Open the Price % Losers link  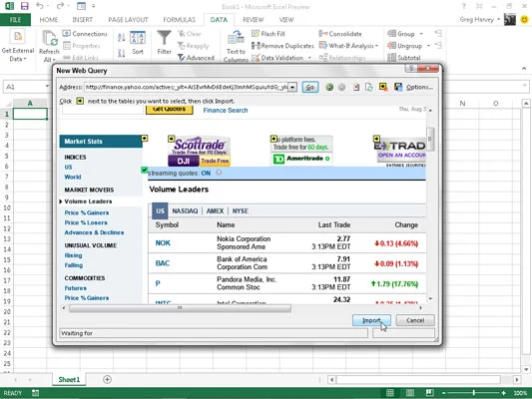click(x=86, y=222)
